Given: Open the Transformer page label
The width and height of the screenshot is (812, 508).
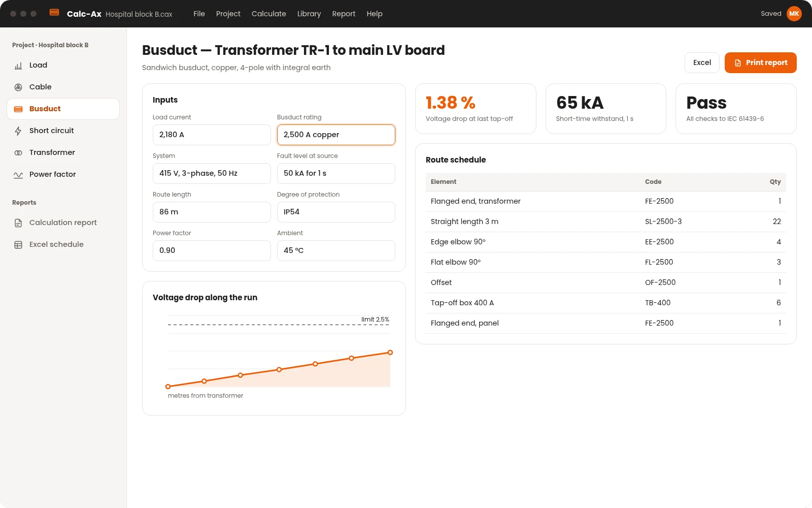Looking at the screenshot, I should click(x=52, y=152).
